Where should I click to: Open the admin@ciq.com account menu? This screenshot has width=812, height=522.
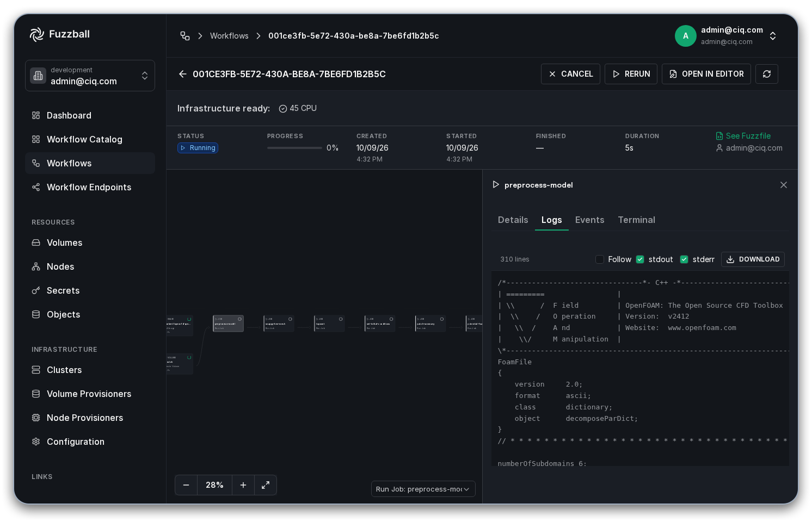727,36
